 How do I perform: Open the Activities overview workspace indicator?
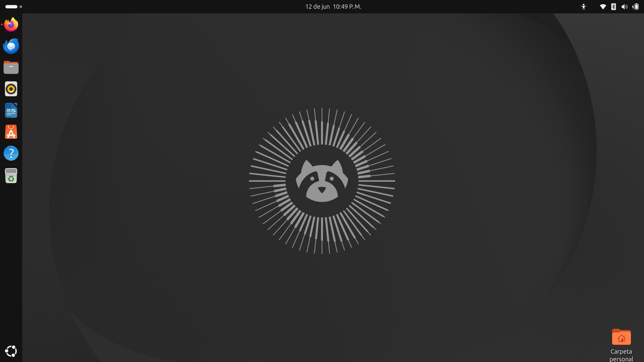pos(14,7)
